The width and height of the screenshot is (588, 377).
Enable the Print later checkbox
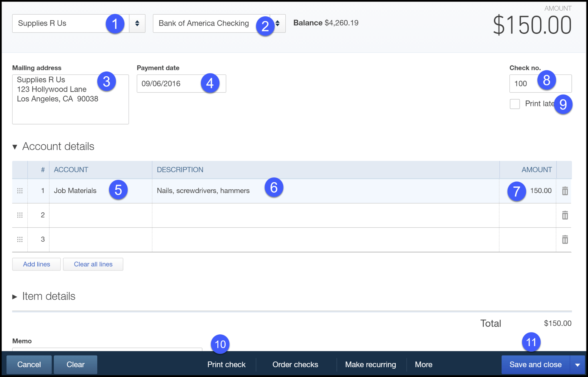(513, 104)
